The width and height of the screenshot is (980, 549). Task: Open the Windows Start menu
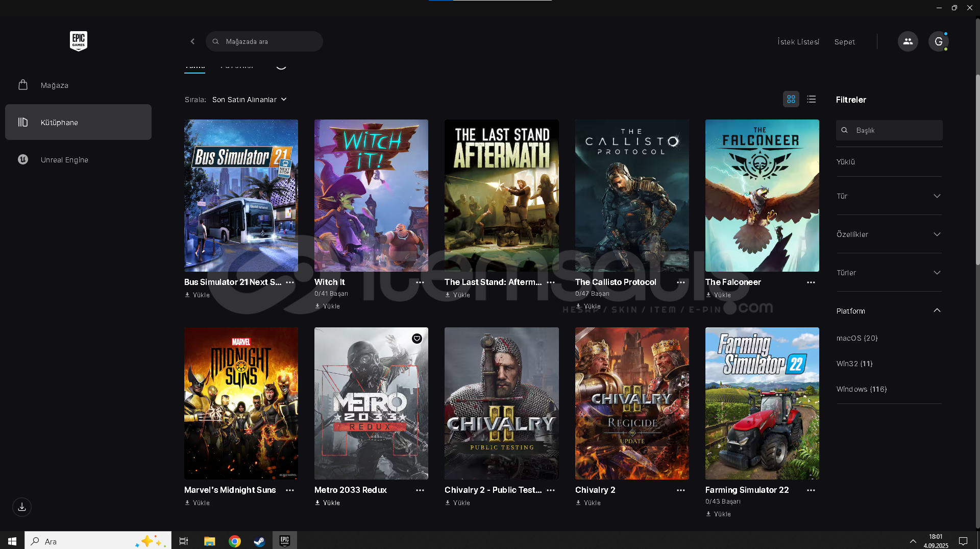pos(12,541)
